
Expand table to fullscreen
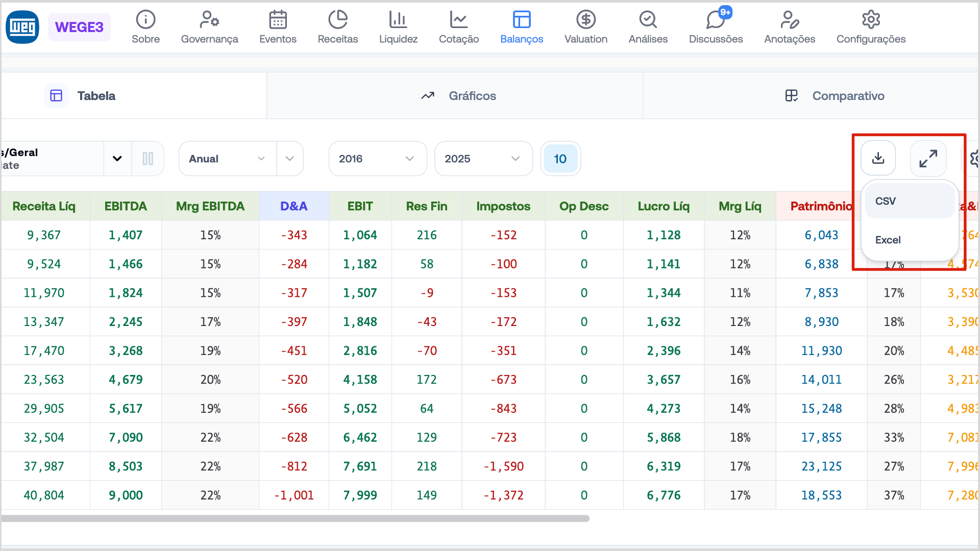point(928,158)
